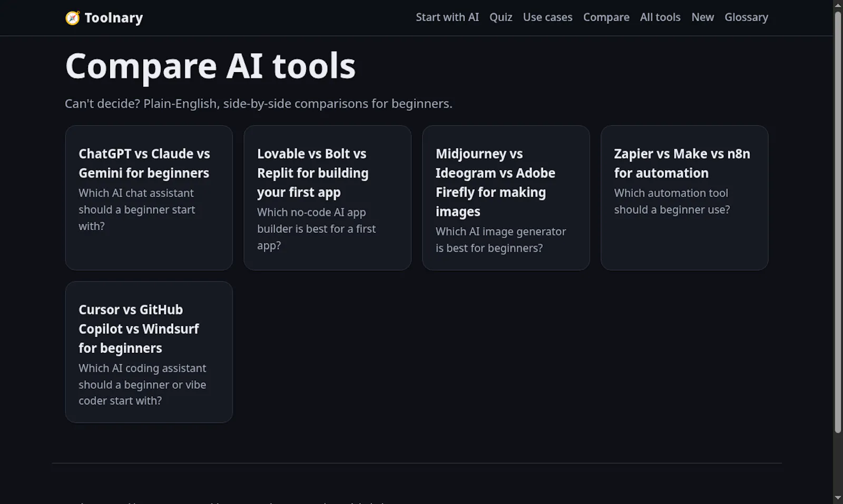Click the vertical scrollbar thumb

[838, 222]
